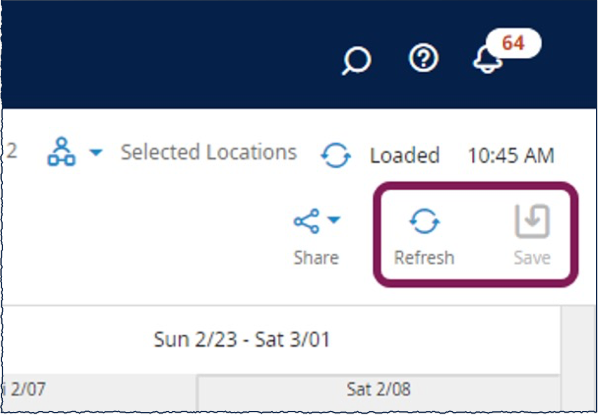This screenshot has width=598, height=415.
Task: Select the Sat 2/08 column header
Action: click(x=379, y=390)
